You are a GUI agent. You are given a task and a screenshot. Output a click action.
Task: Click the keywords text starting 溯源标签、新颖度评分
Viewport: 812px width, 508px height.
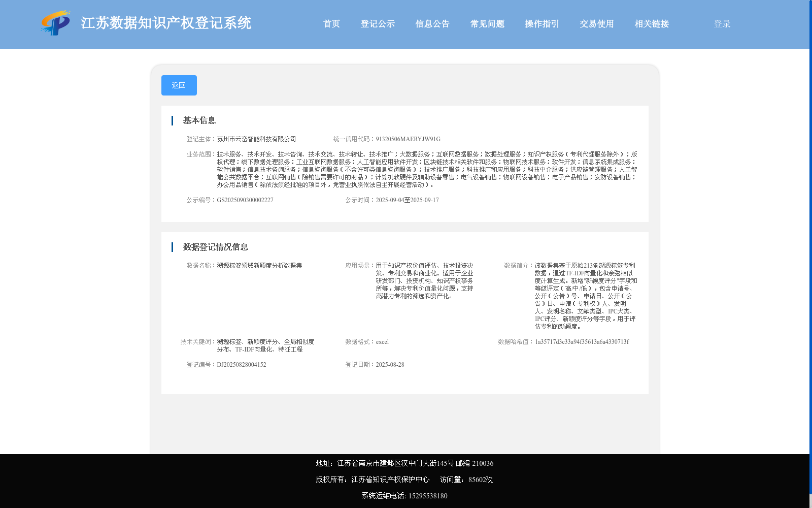click(x=266, y=345)
